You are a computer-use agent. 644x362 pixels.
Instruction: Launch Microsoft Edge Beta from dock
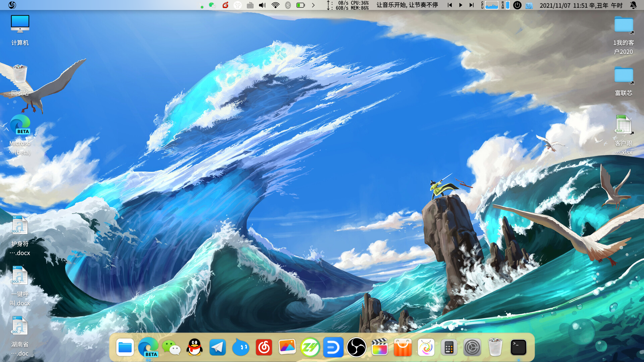pyautogui.click(x=148, y=347)
